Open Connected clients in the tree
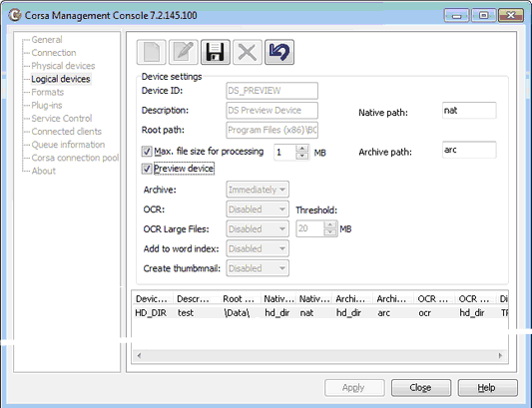 click(x=67, y=132)
